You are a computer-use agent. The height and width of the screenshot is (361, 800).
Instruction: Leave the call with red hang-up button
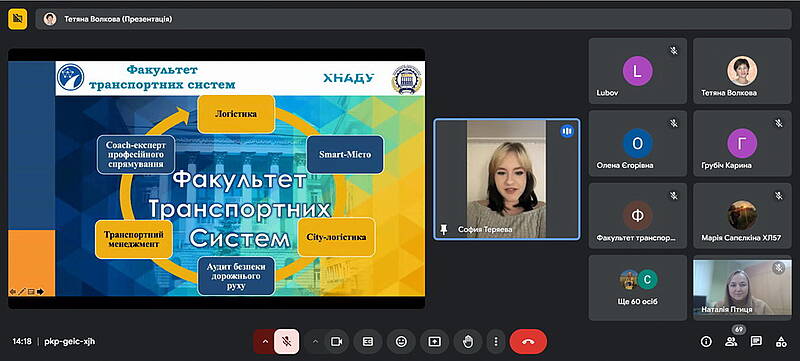528,342
